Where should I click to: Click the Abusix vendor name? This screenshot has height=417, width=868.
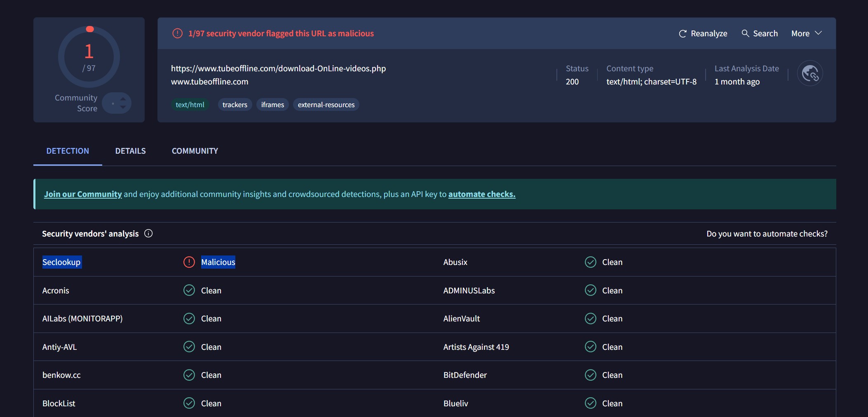pos(455,262)
